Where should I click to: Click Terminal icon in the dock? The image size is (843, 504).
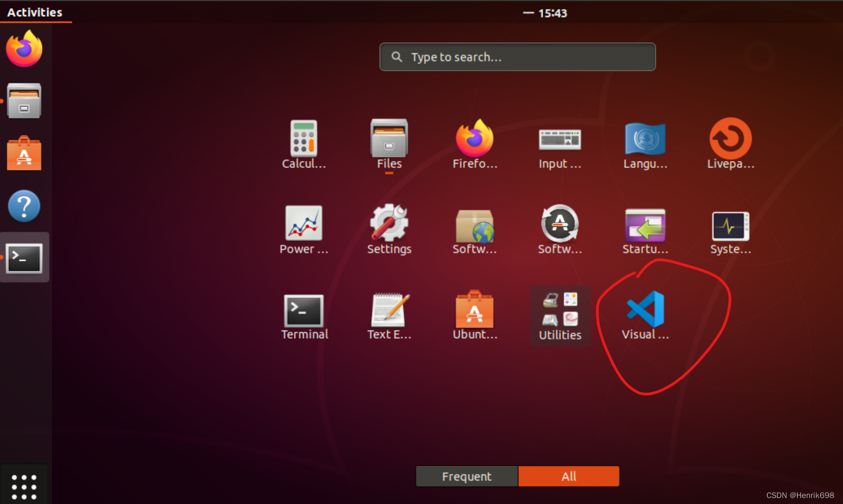click(x=24, y=258)
